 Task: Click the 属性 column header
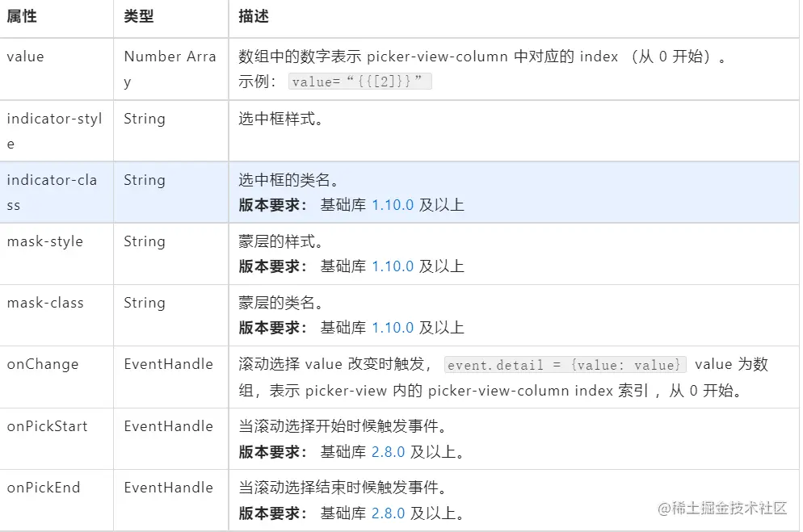(x=22, y=17)
